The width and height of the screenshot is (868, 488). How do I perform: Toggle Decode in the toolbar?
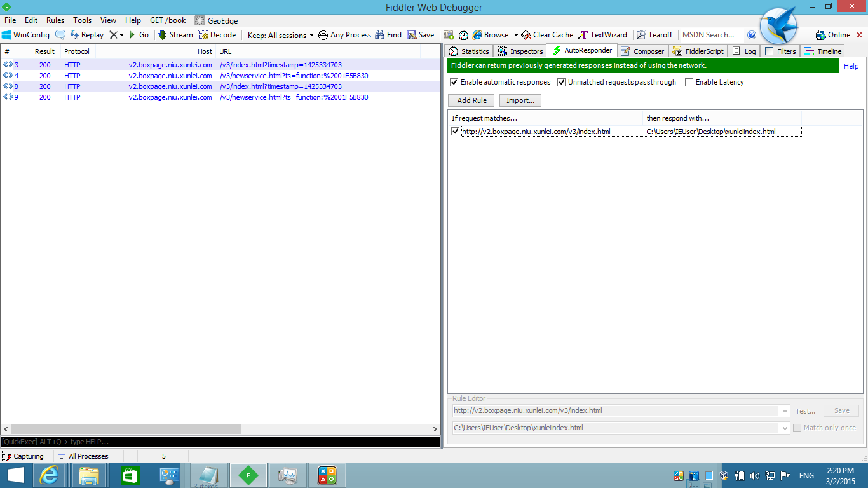[x=217, y=35]
